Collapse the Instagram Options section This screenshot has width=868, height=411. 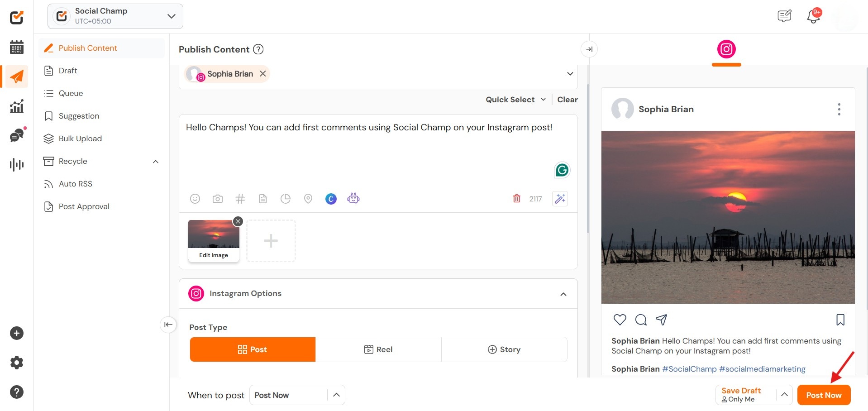click(563, 294)
